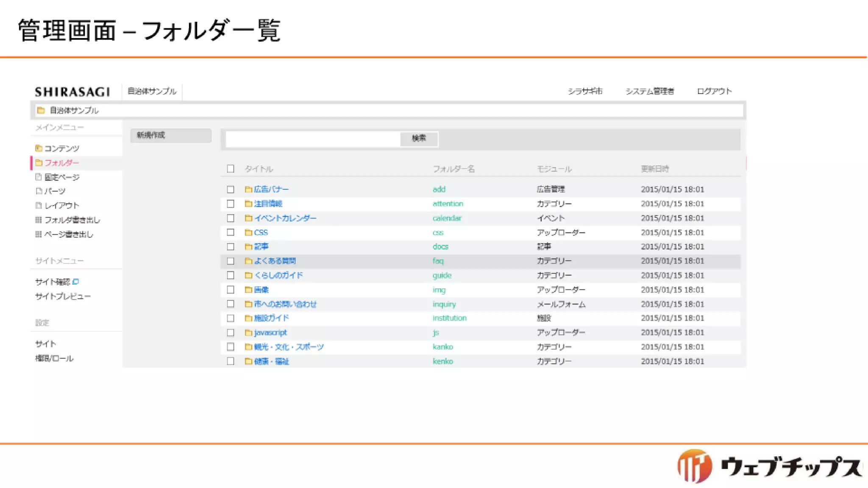Check the box for よくある質問 row
Image resolution: width=868 pixels, height=488 pixels.
pos(231,261)
